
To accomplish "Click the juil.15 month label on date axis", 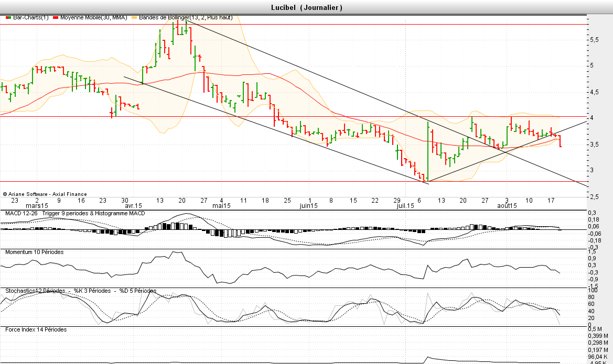I will pos(405,206).
